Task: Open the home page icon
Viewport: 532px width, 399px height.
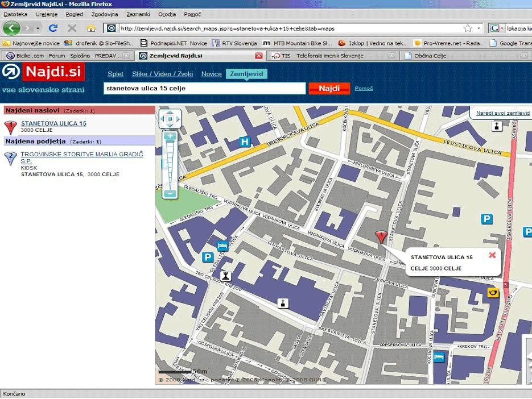Action: click(x=91, y=28)
